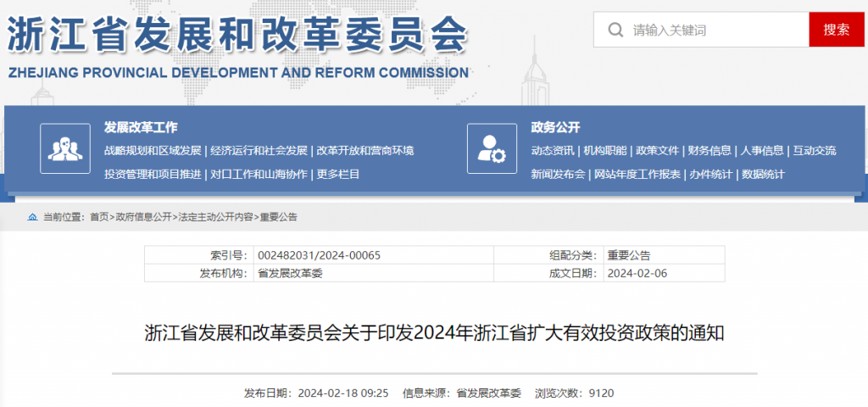Click the search magnifier icon

(615, 30)
